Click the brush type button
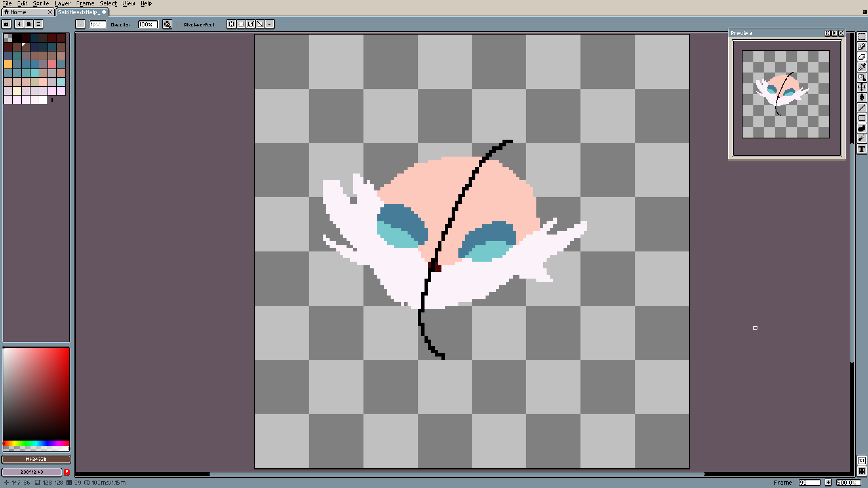The width and height of the screenshot is (868, 488). click(x=80, y=24)
